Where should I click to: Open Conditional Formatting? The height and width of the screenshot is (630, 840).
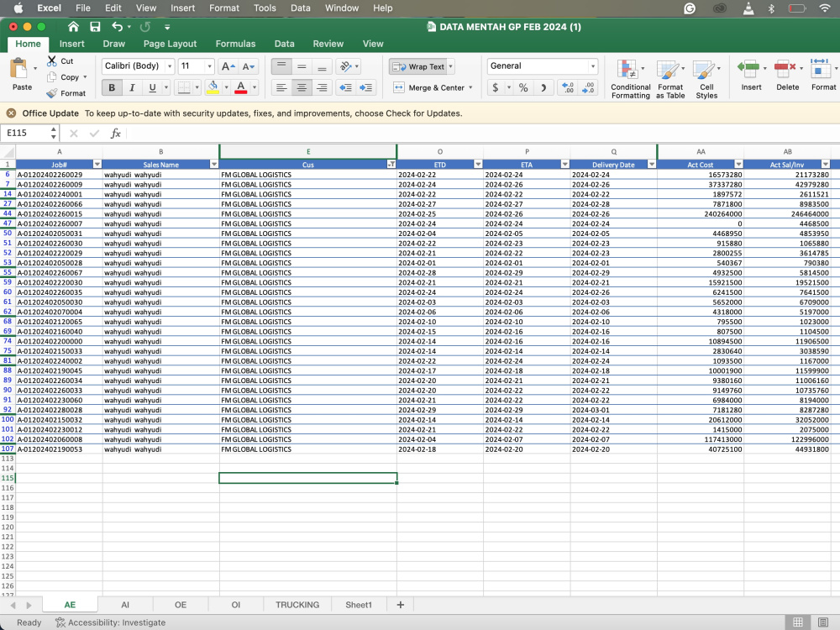pos(630,79)
